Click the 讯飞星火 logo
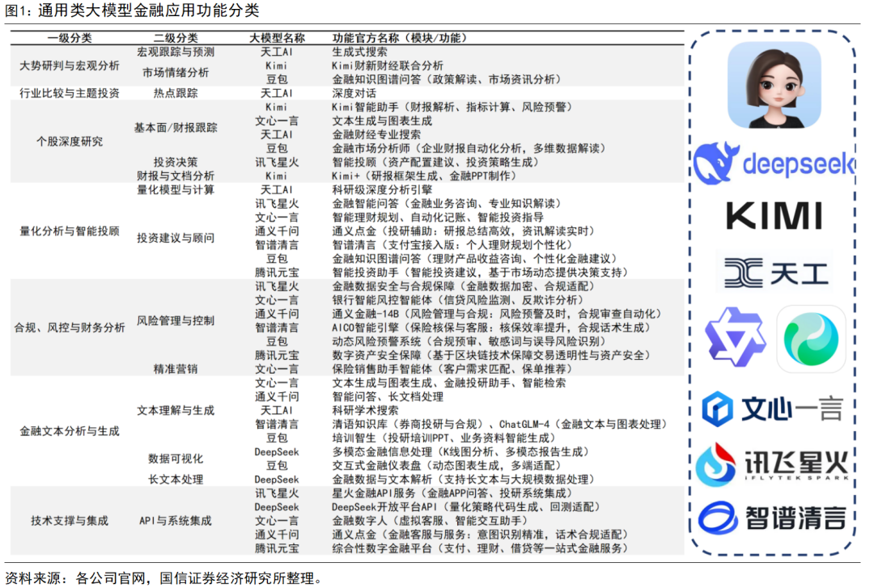 (x=773, y=464)
